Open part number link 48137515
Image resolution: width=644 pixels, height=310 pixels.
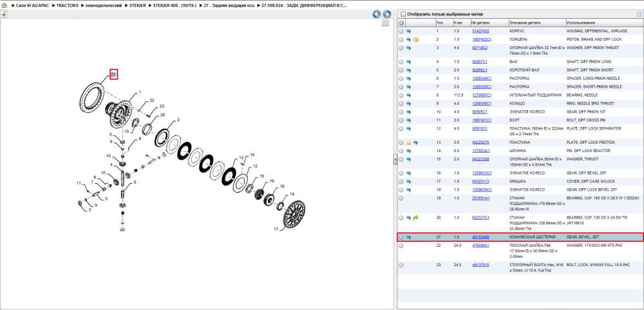pos(480,265)
